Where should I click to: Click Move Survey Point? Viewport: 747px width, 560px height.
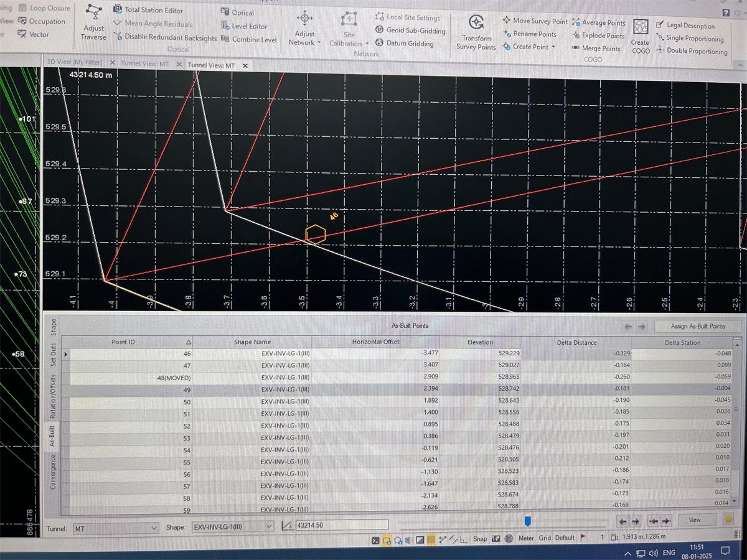tap(535, 21)
